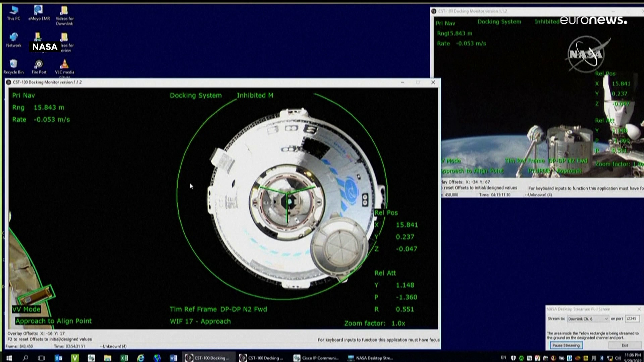Viewport: 644px width, 362px height.
Task: Click the Exit button in NASA Desktop Streamer
Action: [625, 345]
